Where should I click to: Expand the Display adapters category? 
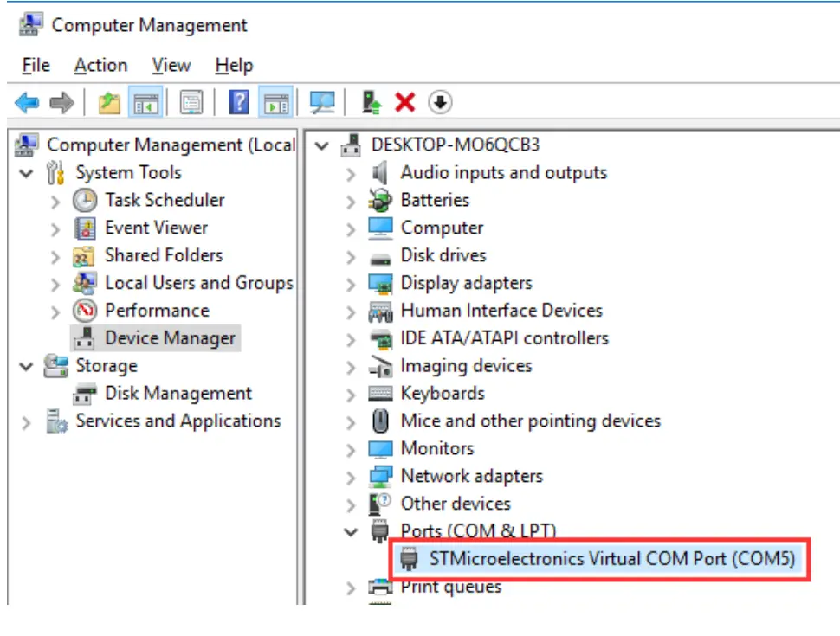(351, 285)
